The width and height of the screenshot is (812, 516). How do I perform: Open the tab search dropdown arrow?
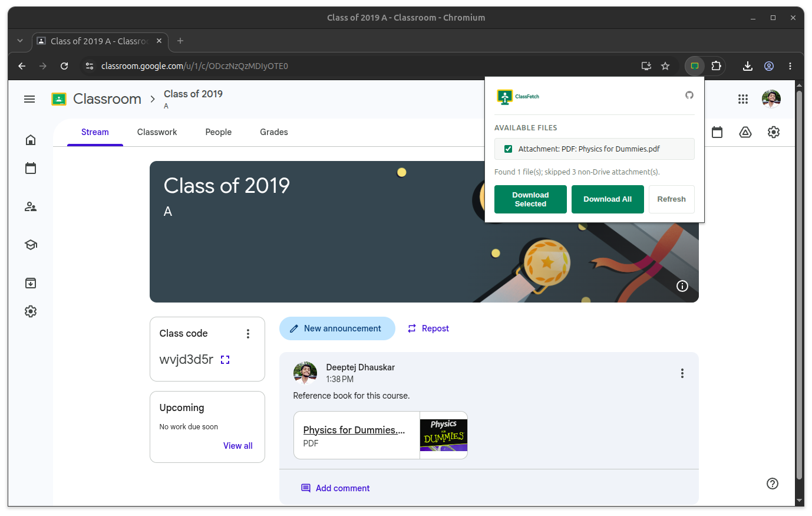[x=20, y=41]
